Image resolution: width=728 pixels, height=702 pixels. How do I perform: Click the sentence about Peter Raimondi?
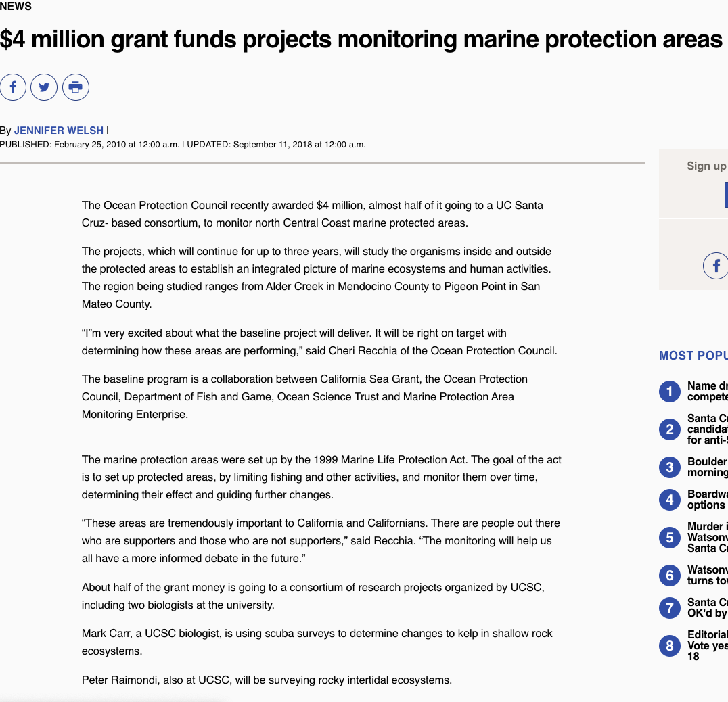[x=267, y=680]
